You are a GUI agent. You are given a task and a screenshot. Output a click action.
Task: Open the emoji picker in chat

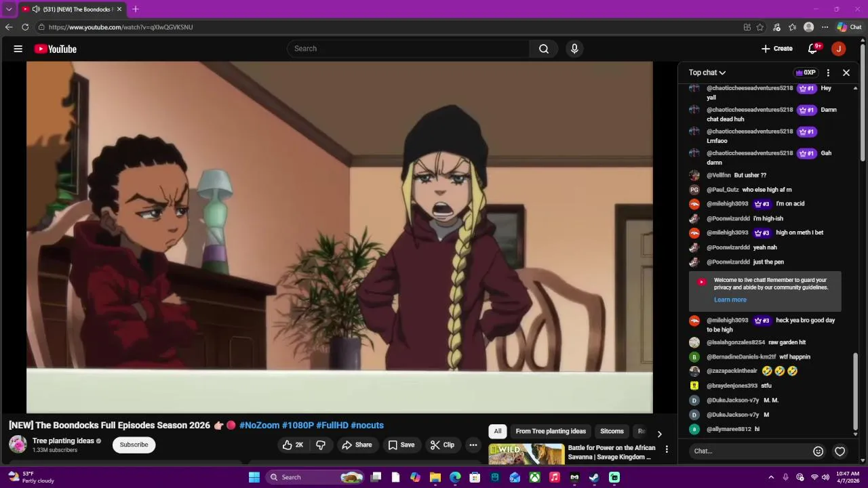818,451
